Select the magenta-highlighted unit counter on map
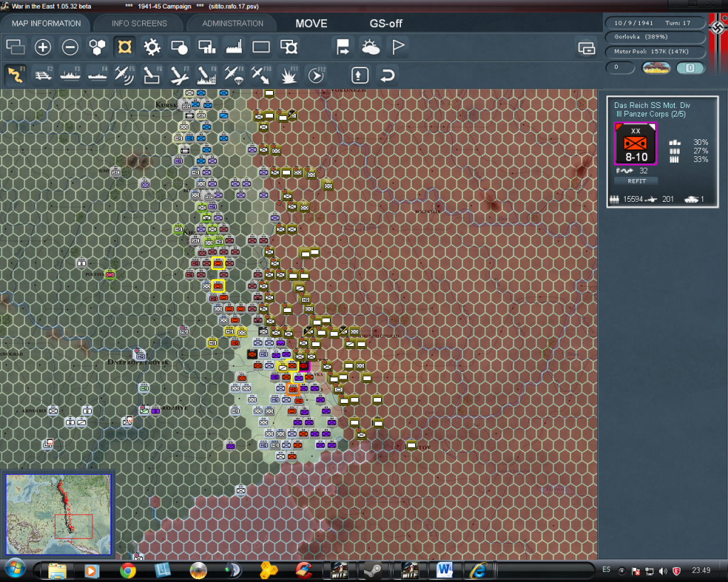Image resolution: width=728 pixels, height=582 pixels. [x=304, y=366]
